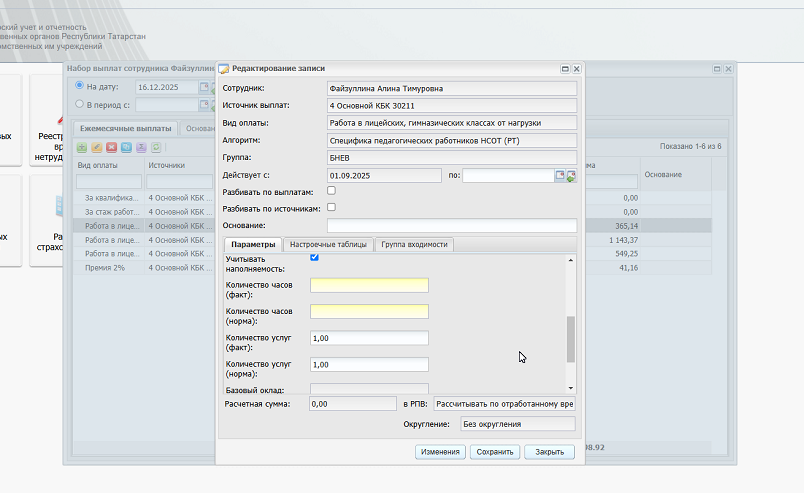
Task: Click the blue copy record icon in payments toolbar
Action: pos(126,147)
